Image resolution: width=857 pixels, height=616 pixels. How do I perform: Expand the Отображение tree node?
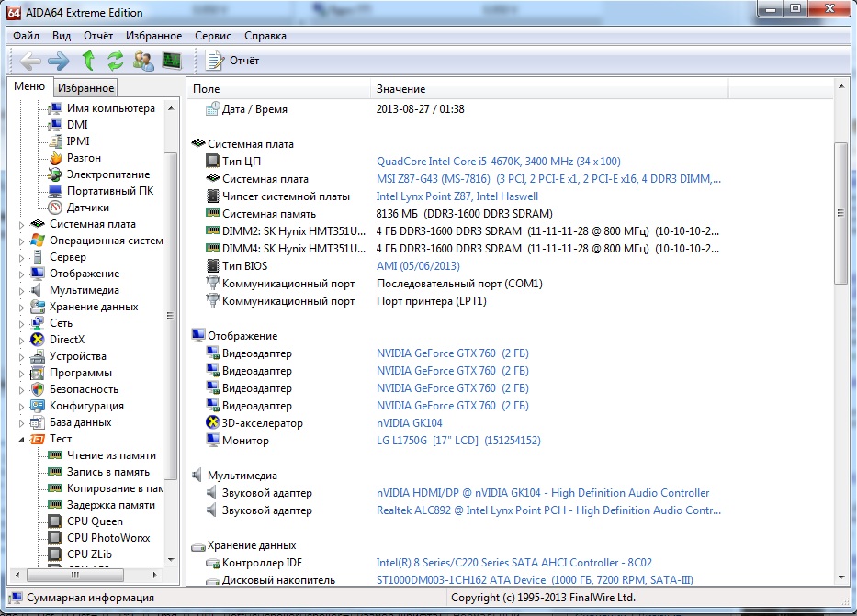pyautogui.click(x=21, y=274)
